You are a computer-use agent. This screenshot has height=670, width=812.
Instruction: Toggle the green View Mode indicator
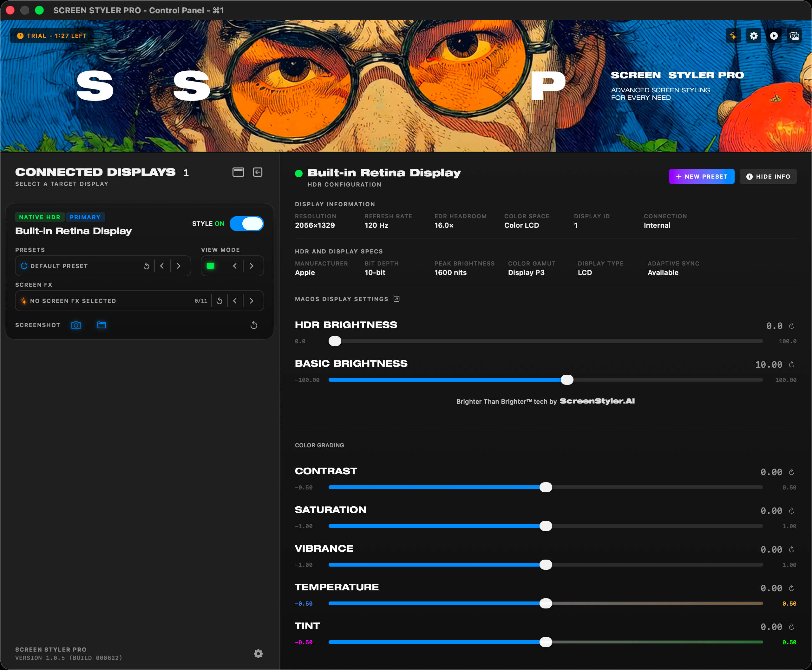tap(210, 266)
